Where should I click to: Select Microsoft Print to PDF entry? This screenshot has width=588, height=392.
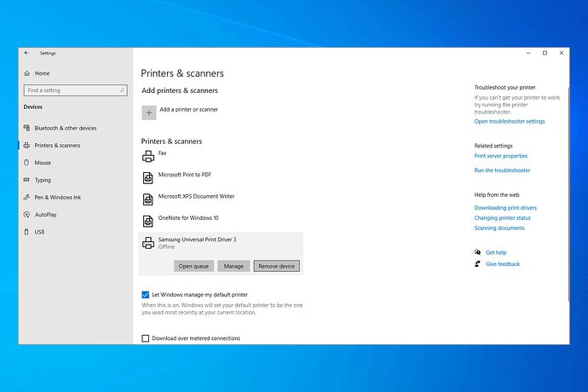coord(221,178)
